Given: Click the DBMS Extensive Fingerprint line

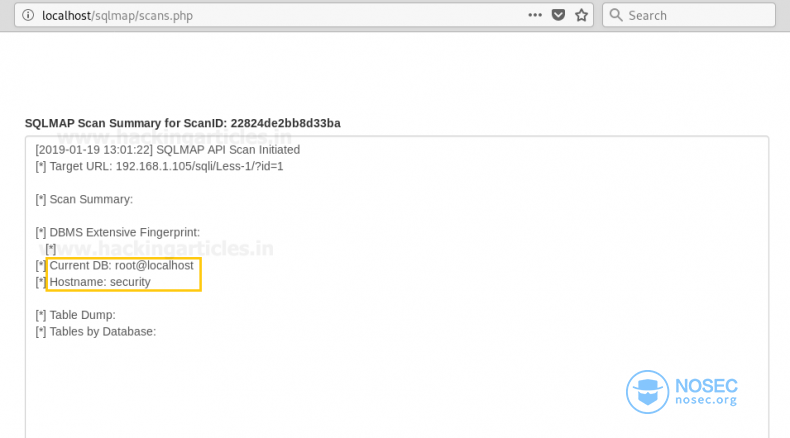Looking at the screenshot, I should click(117, 232).
